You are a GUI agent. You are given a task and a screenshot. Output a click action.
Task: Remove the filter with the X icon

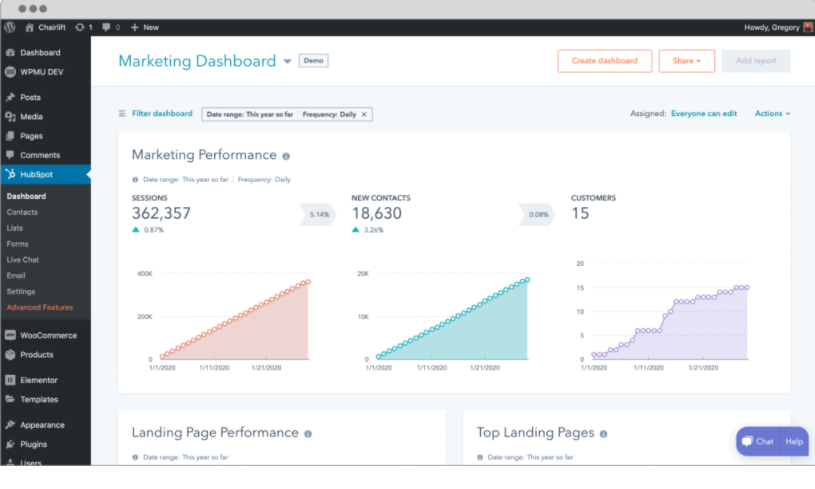coord(364,114)
